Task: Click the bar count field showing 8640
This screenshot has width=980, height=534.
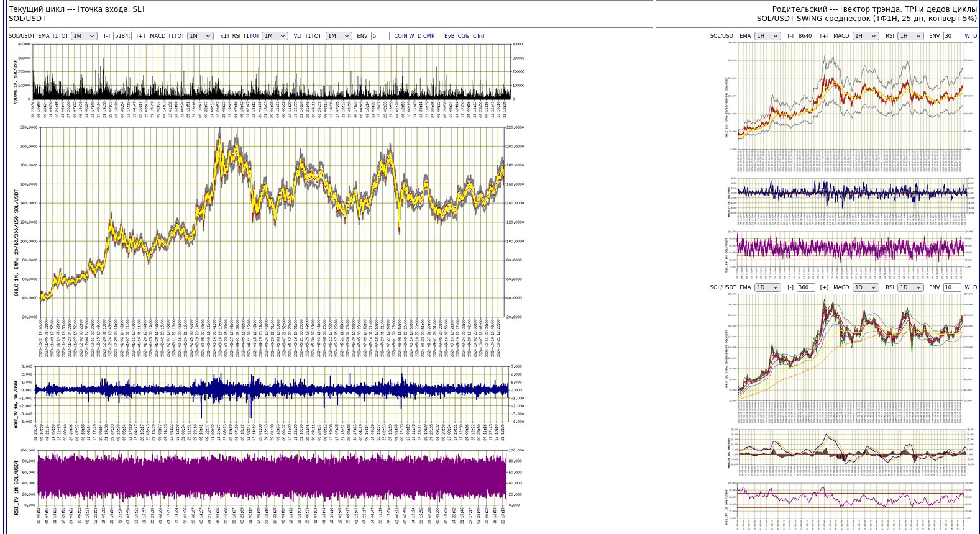Action: click(x=805, y=36)
